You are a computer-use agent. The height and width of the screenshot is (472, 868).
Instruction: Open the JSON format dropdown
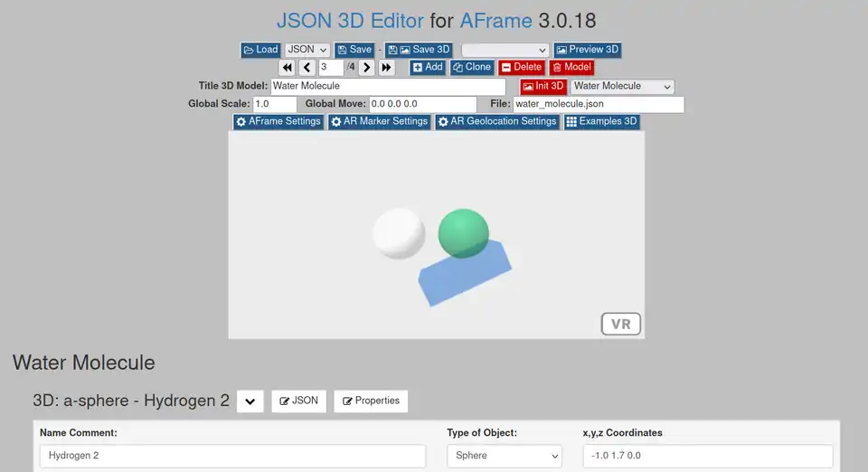pyautogui.click(x=307, y=50)
